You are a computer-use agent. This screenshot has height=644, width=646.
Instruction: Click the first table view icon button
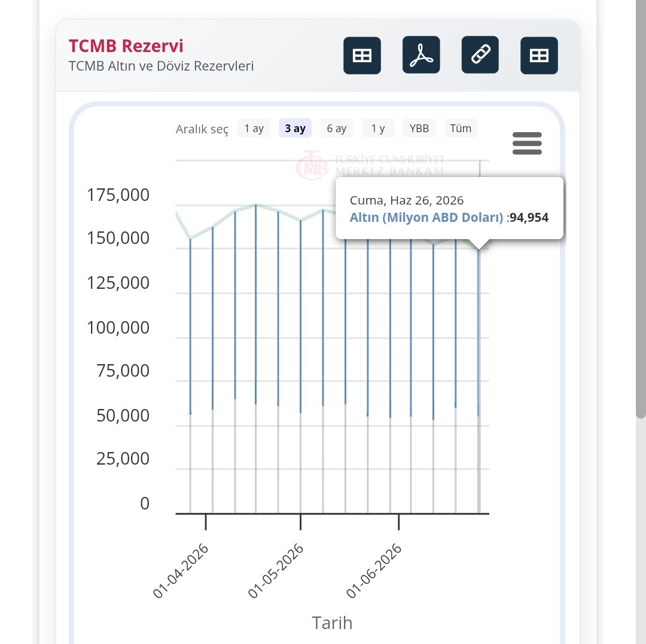(x=362, y=56)
